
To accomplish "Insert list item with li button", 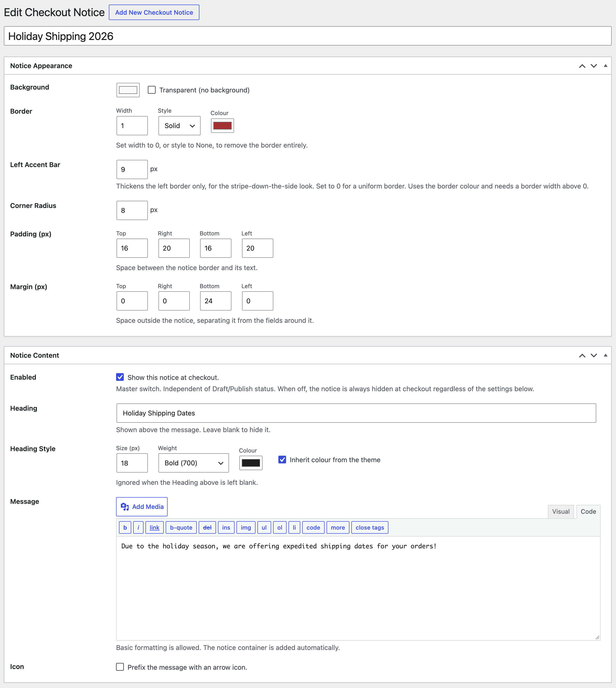I will tap(294, 528).
